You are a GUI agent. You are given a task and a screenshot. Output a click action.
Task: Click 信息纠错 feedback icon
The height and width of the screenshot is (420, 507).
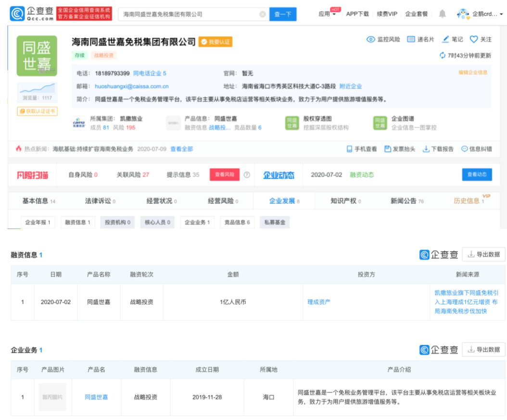pos(464,149)
